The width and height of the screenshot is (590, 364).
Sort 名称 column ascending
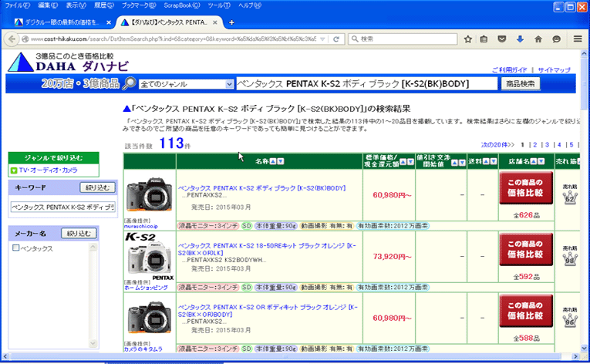(273, 161)
